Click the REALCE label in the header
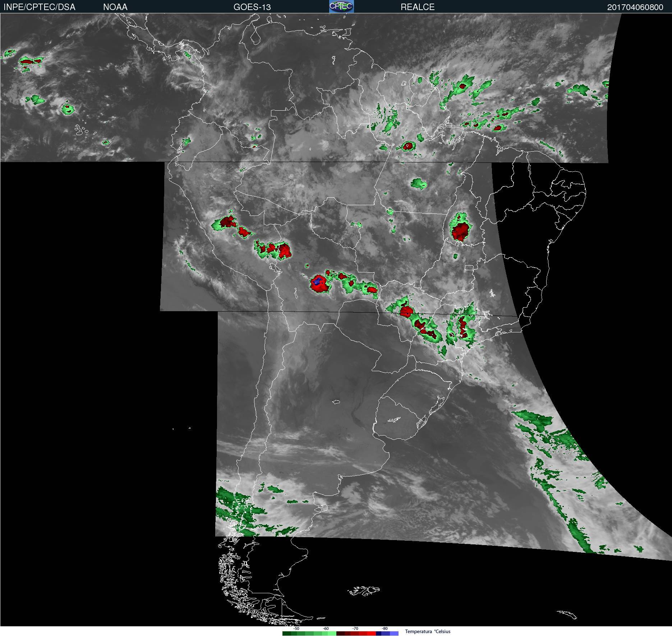 point(418,7)
